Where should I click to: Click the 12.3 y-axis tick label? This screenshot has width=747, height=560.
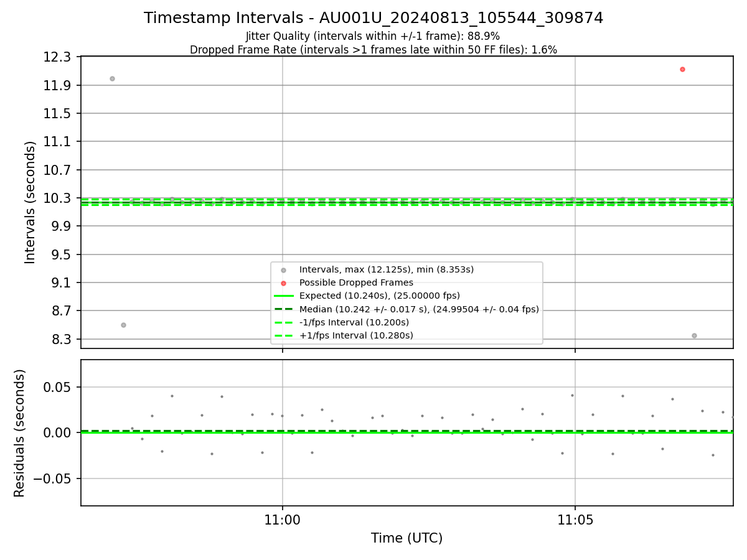57,57
